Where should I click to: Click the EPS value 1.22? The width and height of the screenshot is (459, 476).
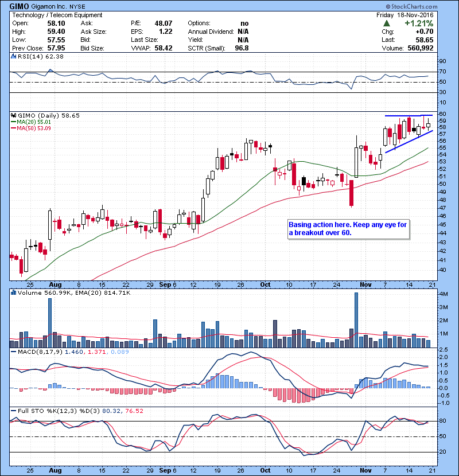click(166, 32)
